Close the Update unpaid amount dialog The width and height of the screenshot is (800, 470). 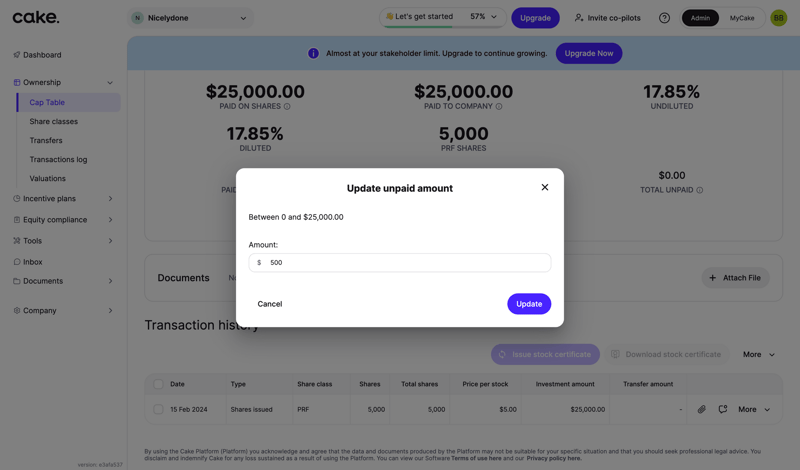(x=545, y=187)
